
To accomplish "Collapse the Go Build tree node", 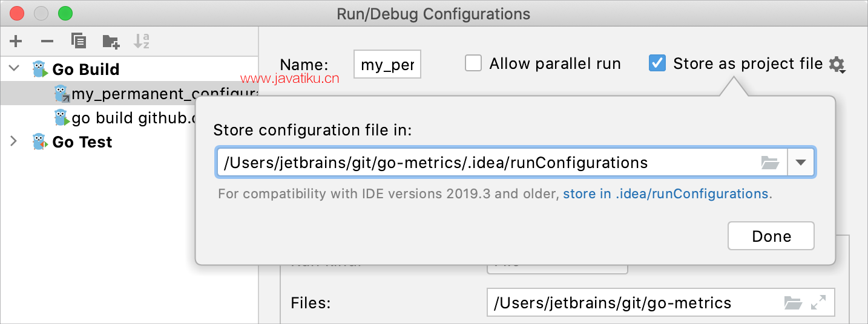I will coord(14,69).
